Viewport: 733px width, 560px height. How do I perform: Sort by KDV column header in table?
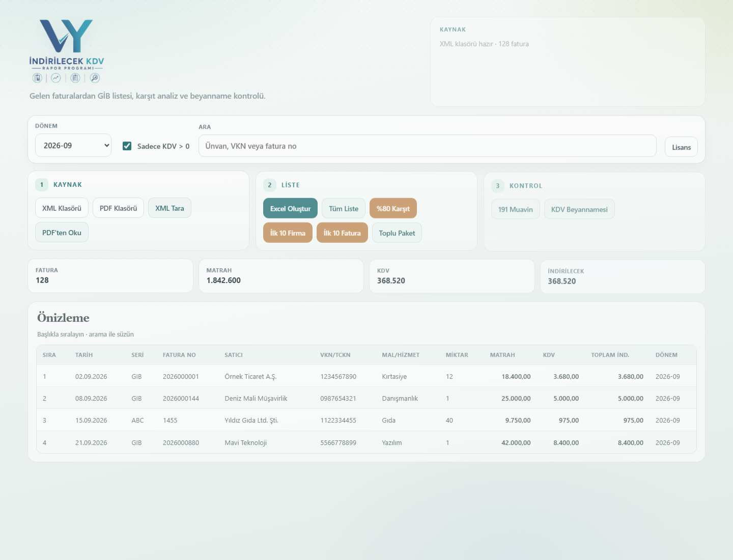pyautogui.click(x=549, y=355)
